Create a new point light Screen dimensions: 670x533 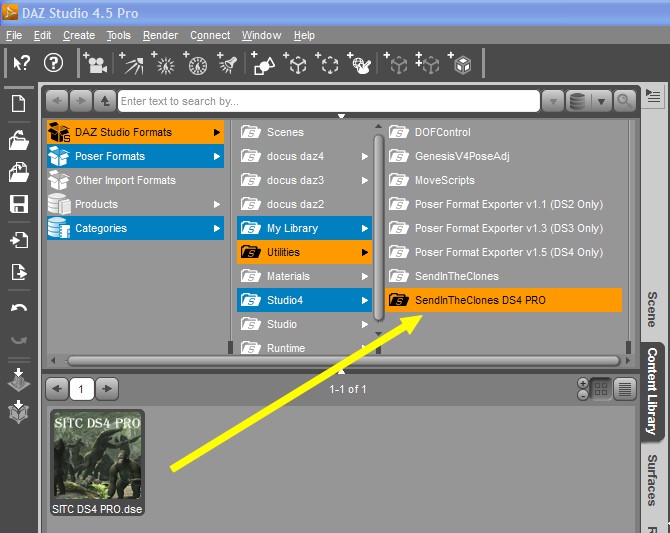pos(164,63)
